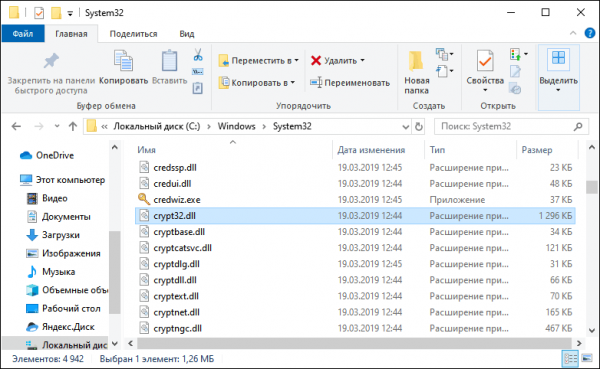The width and height of the screenshot is (600, 369).
Task: Click Windows in the address path
Action: tap(236, 126)
